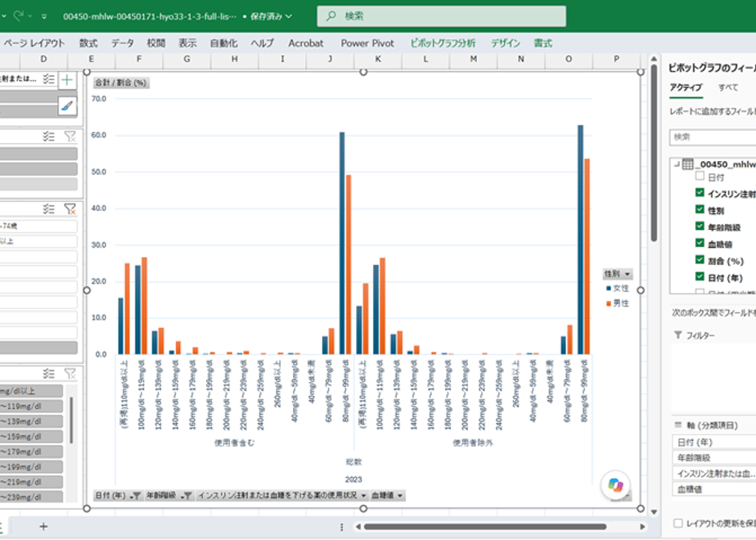Screen dimensions: 756x540
Task: Clear filter on the 年齢階級 slicer with active filter
Action: coord(70,209)
